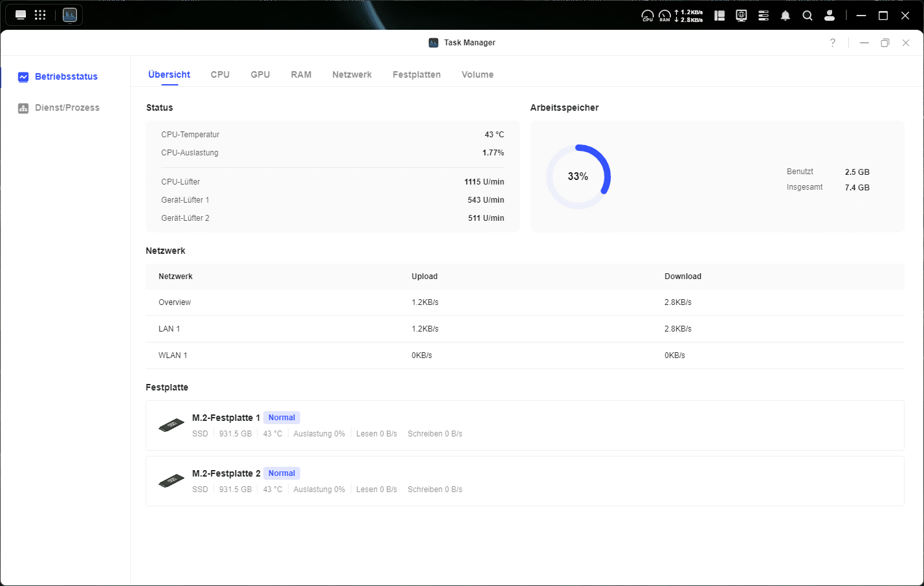Viewport: 924px width, 586px height.
Task: Click the monitor with globe icon
Action: (x=742, y=16)
